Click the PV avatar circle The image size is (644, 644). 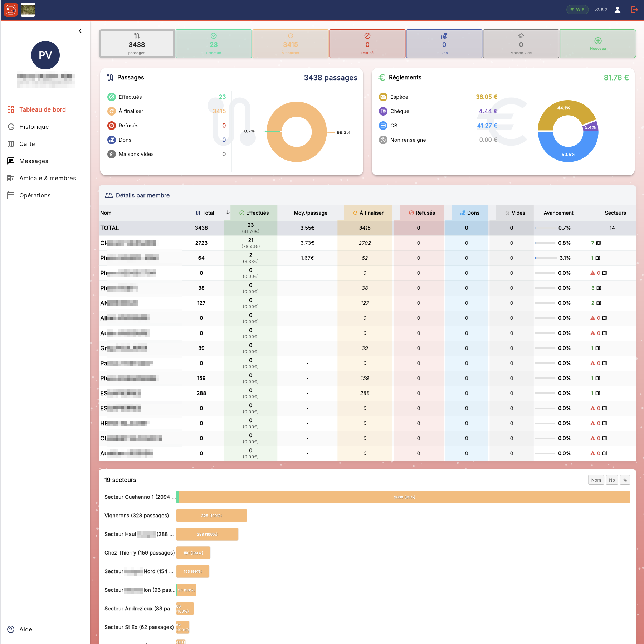coord(45,55)
